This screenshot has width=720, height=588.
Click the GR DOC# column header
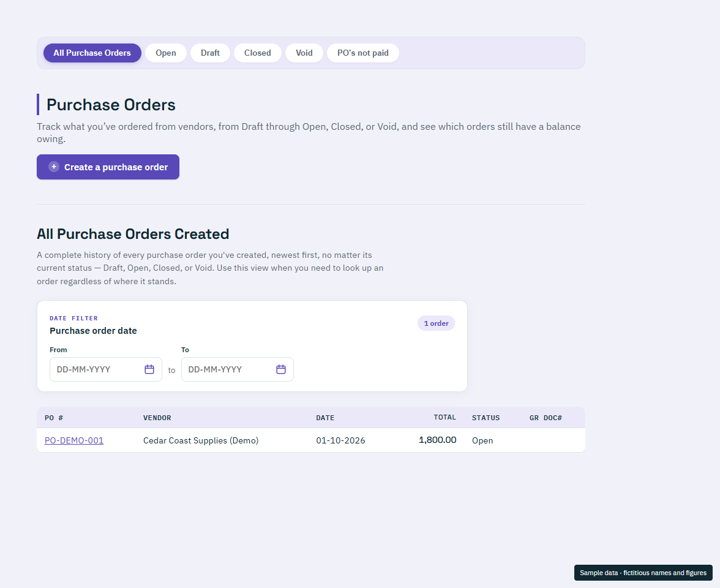coord(546,418)
